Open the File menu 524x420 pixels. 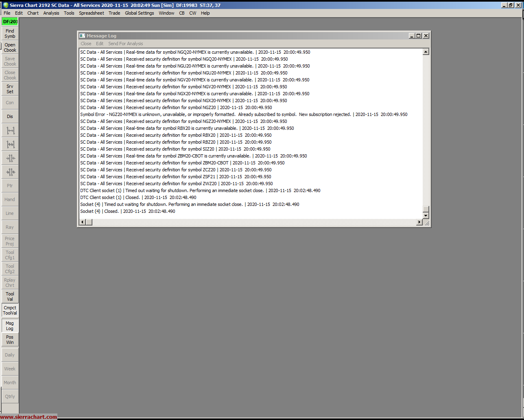click(x=7, y=13)
